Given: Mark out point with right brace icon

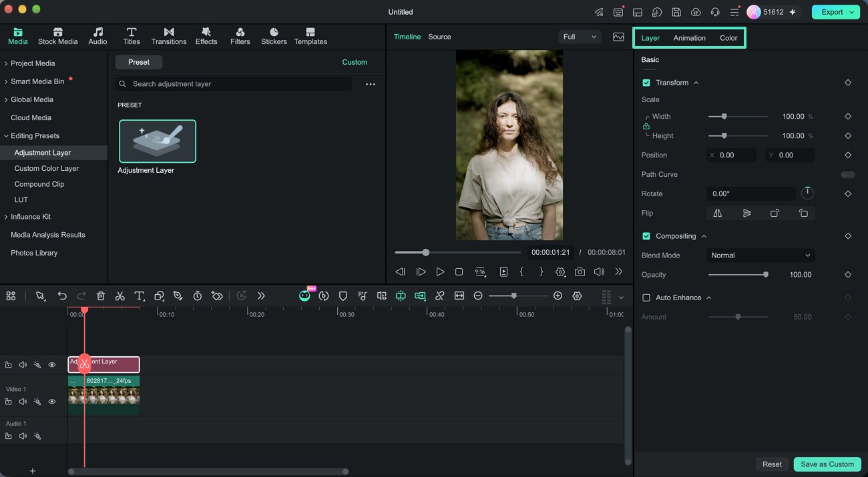Looking at the screenshot, I should point(541,272).
